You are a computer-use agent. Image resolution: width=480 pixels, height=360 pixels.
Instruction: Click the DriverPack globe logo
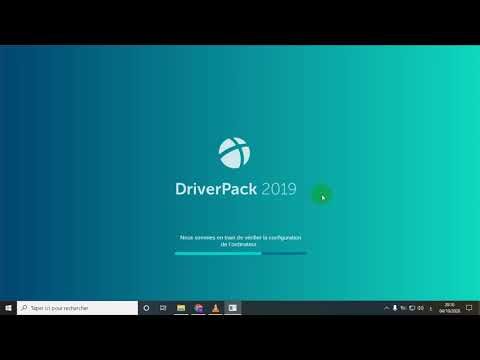[234, 153]
